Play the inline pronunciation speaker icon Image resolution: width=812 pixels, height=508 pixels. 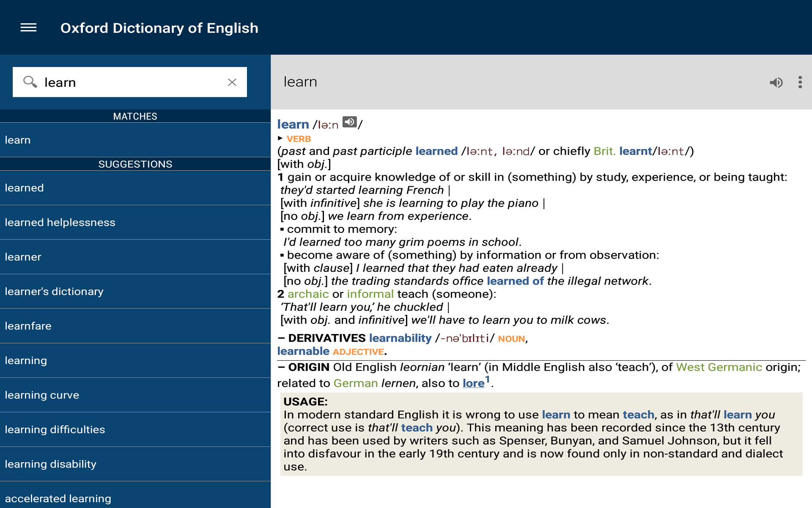point(349,122)
